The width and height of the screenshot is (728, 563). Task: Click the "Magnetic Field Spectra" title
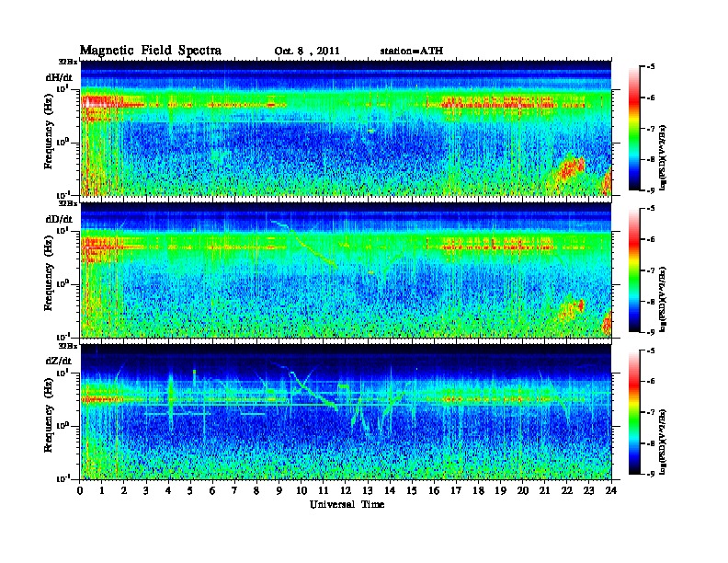click(x=151, y=51)
